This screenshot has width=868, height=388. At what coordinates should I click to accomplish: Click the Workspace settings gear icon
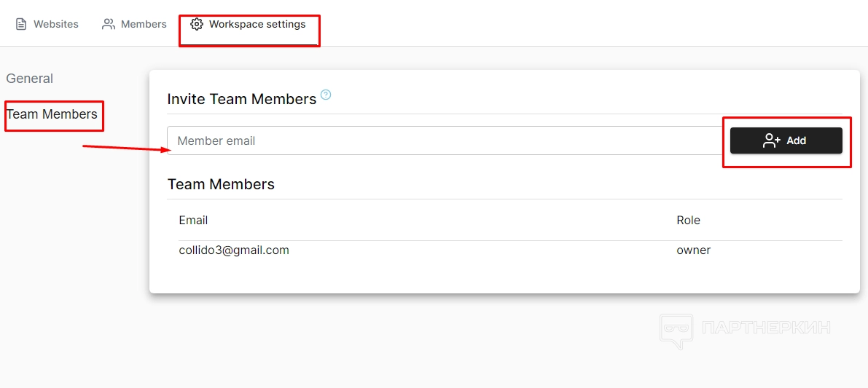(x=197, y=24)
